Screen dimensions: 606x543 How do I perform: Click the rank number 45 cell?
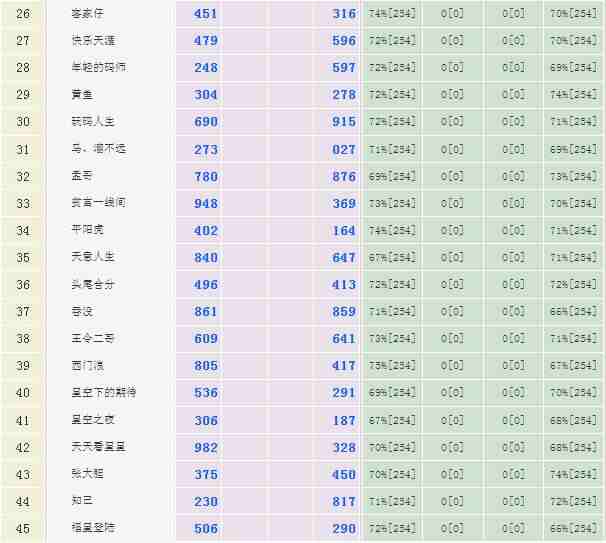pyautogui.click(x=23, y=528)
